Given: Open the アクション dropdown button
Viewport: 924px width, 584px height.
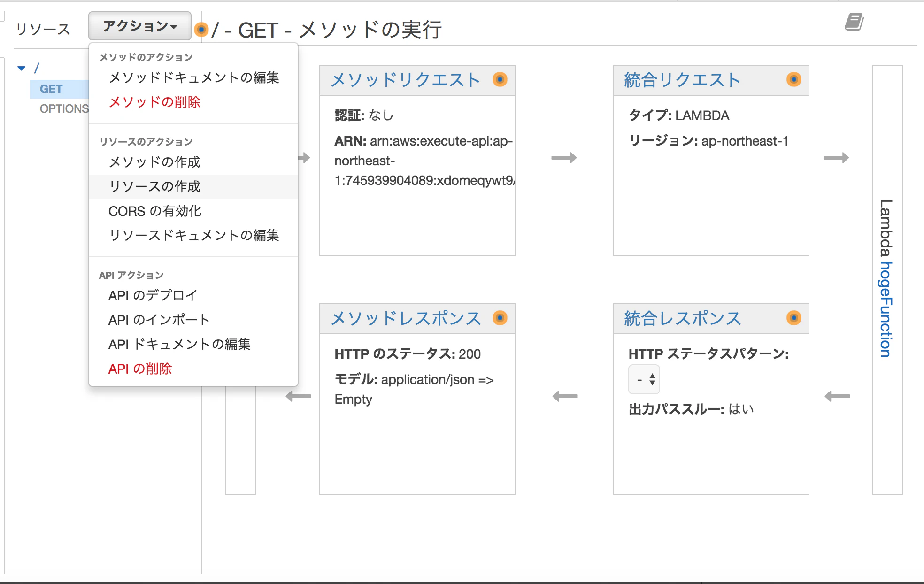Looking at the screenshot, I should [140, 26].
